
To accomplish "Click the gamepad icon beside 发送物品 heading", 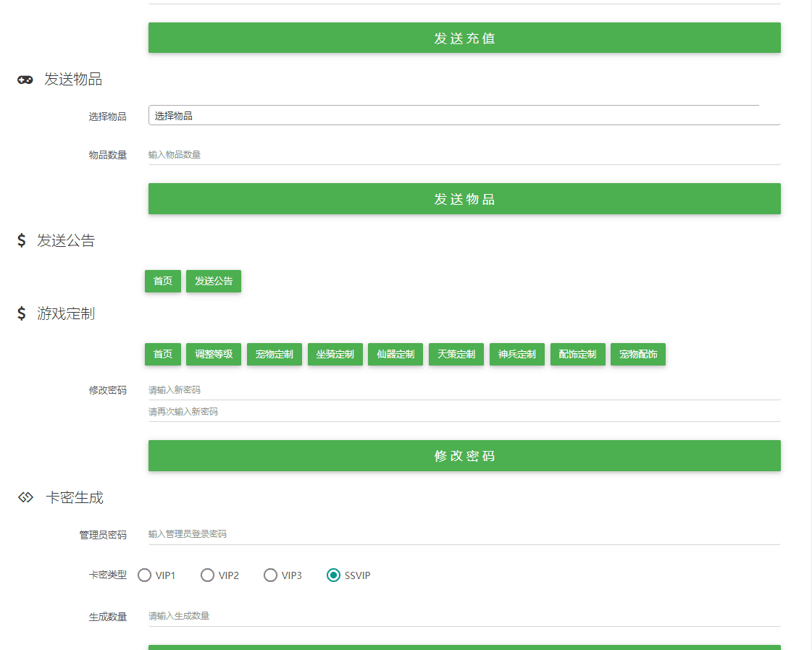I will coord(25,80).
